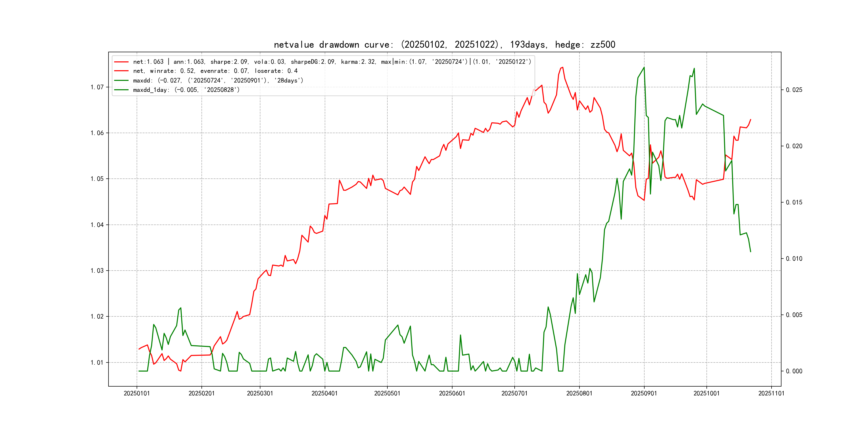Select the legend text showing winrate: 0.52
This screenshot has height=434, width=868.
coord(215,71)
